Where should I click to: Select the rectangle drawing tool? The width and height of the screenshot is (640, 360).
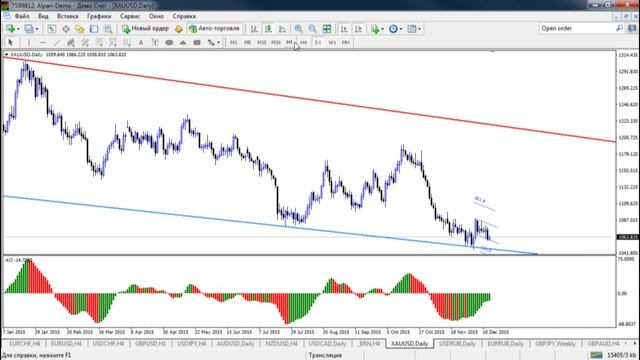coord(197,42)
